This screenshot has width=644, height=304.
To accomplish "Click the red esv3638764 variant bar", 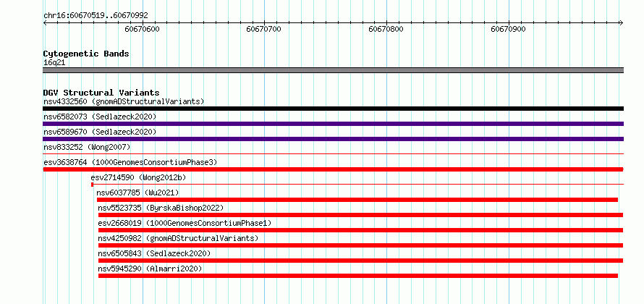I will [x=333, y=169].
